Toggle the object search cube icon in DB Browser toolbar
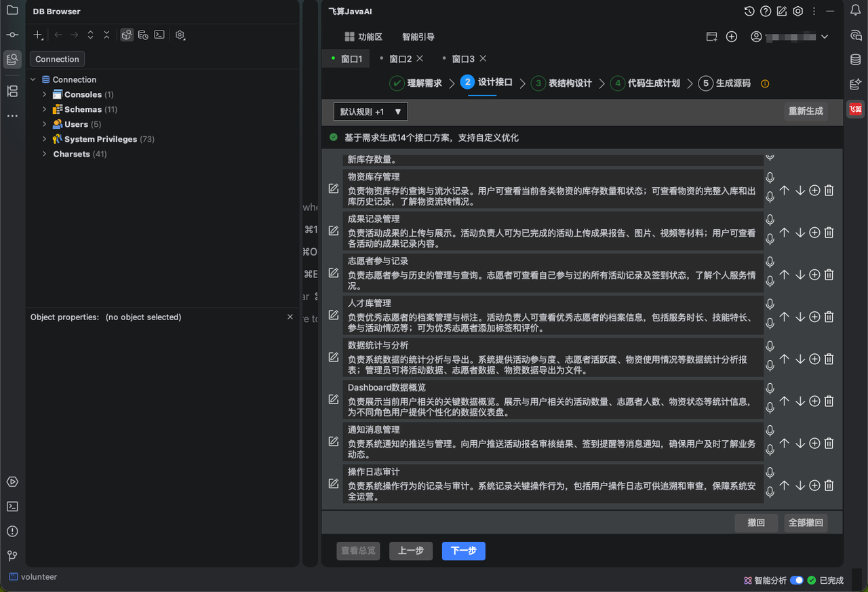The image size is (868, 592). [x=127, y=35]
